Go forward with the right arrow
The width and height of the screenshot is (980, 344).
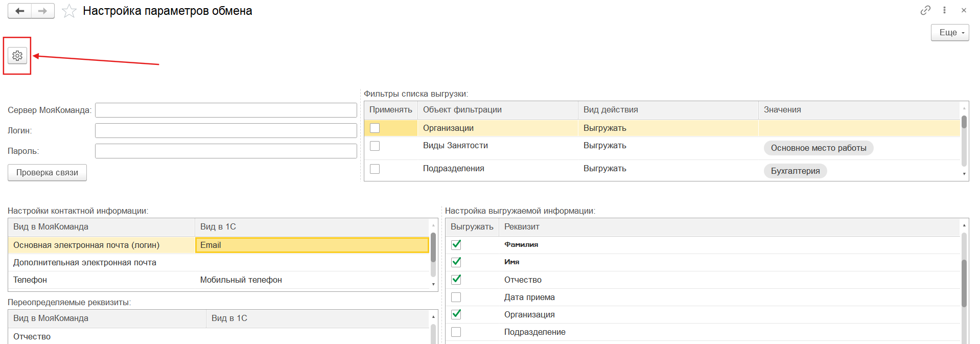click(42, 11)
